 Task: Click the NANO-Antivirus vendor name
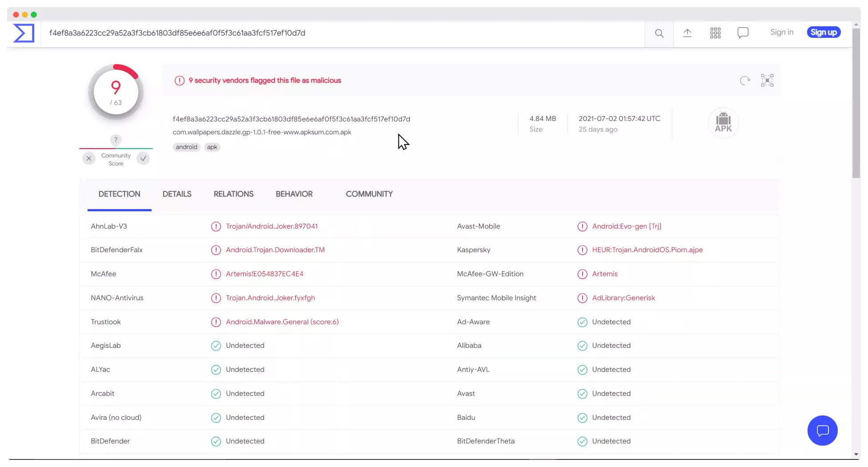[x=117, y=298]
